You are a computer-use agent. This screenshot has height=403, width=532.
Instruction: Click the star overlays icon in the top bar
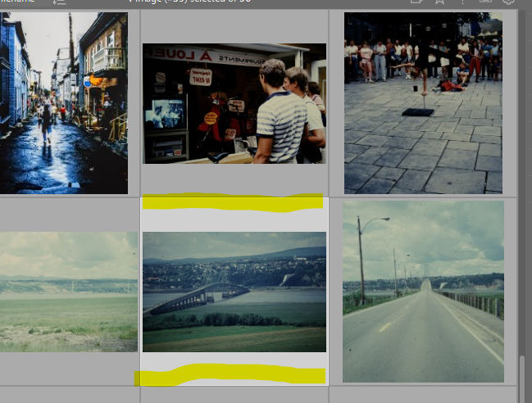(x=439, y=2)
